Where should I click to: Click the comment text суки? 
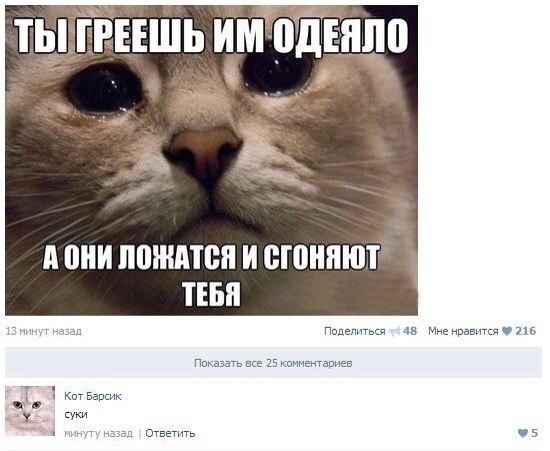point(76,415)
